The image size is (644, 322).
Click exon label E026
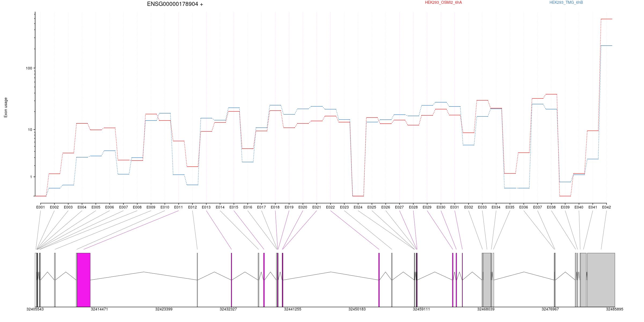click(x=386, y=207)
